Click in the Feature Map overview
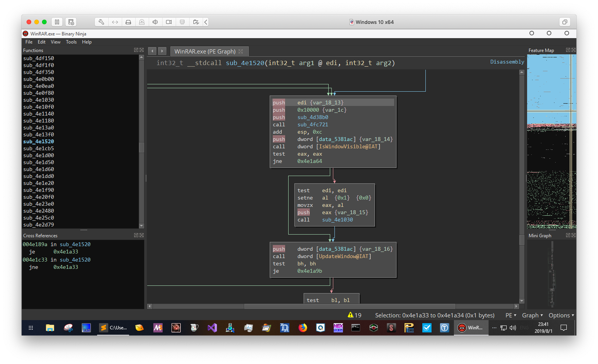Image resolution: width=598 pixels, height=364 pixels. click(551, 141)
